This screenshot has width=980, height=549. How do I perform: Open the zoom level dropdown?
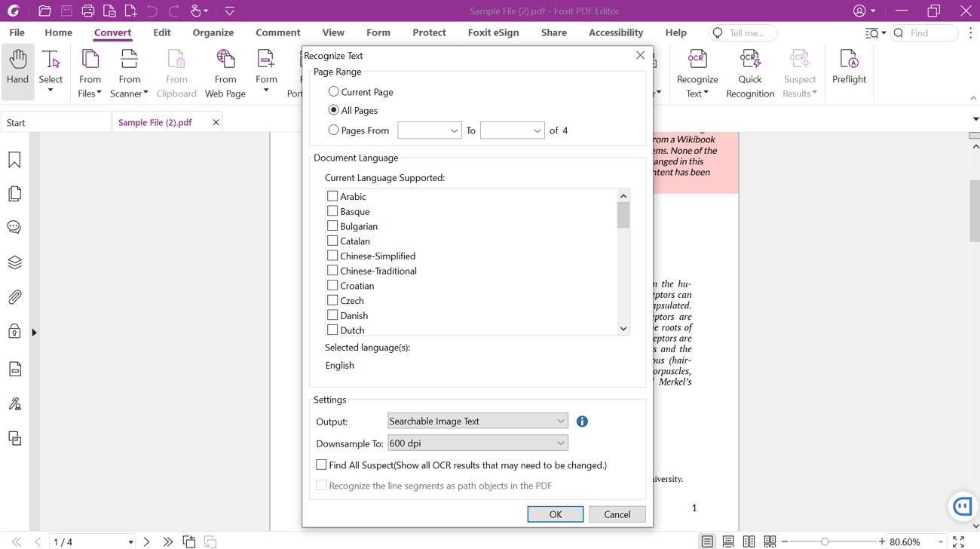[940, 542]
